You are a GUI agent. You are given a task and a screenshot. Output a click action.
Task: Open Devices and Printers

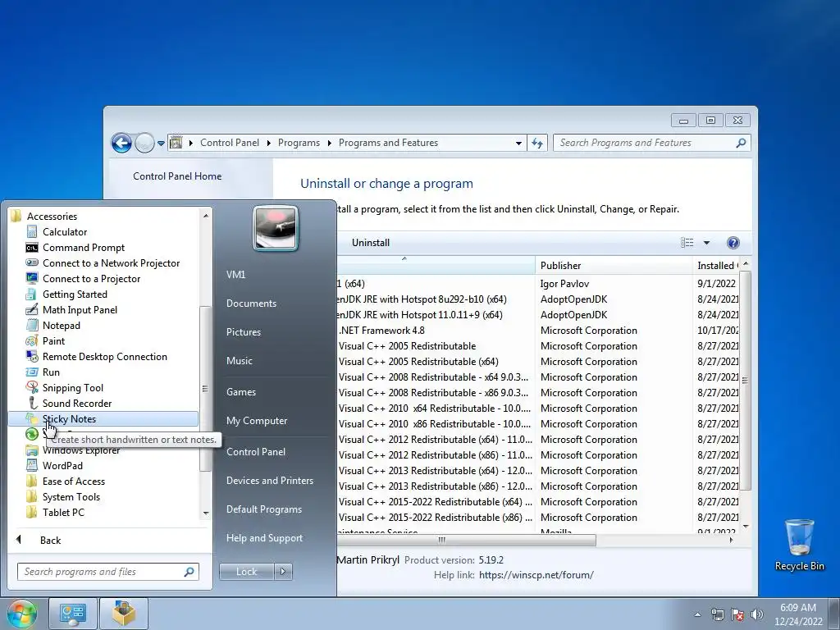(269, 481)
